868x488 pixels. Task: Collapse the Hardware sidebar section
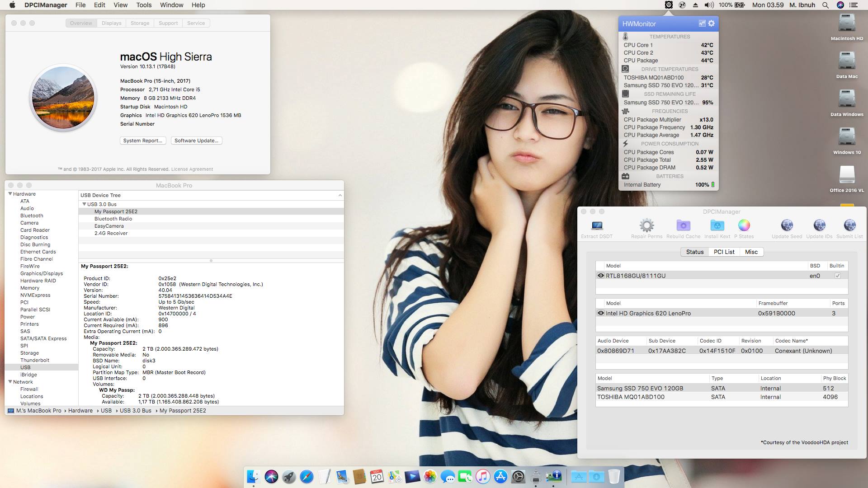click(10, 194)
